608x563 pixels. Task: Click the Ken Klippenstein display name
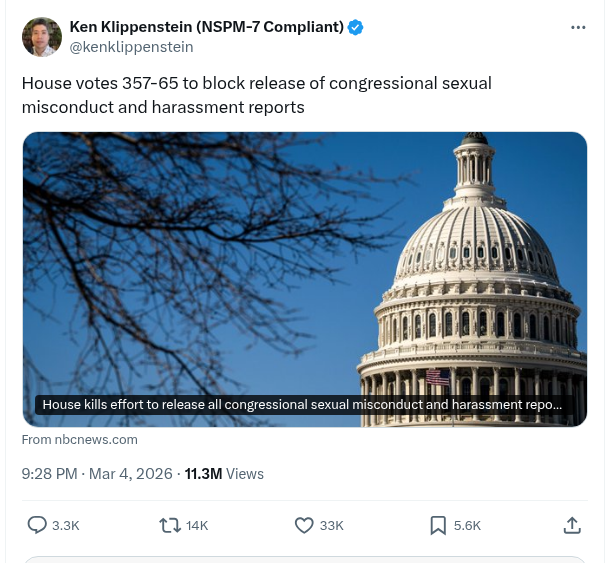[x=207, y=27]
